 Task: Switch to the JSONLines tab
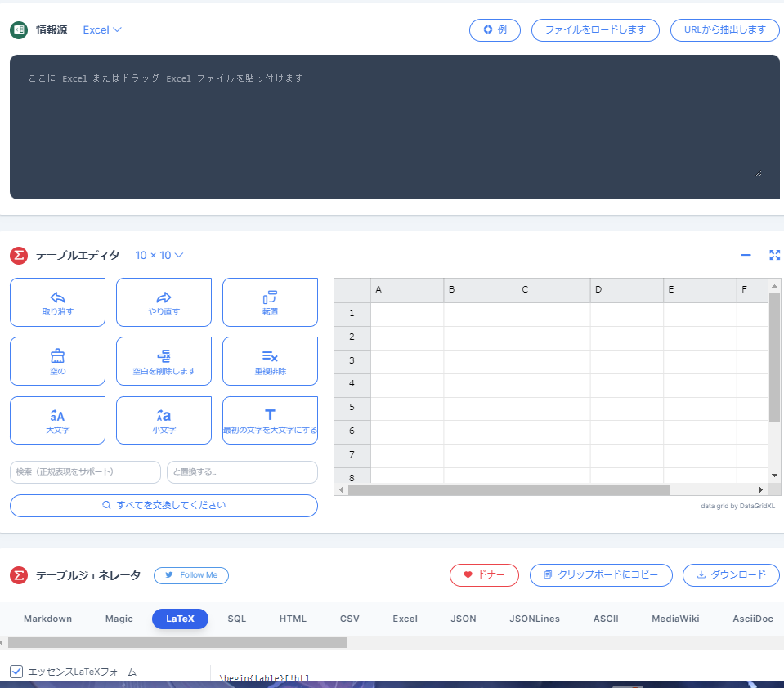[535, 619]
